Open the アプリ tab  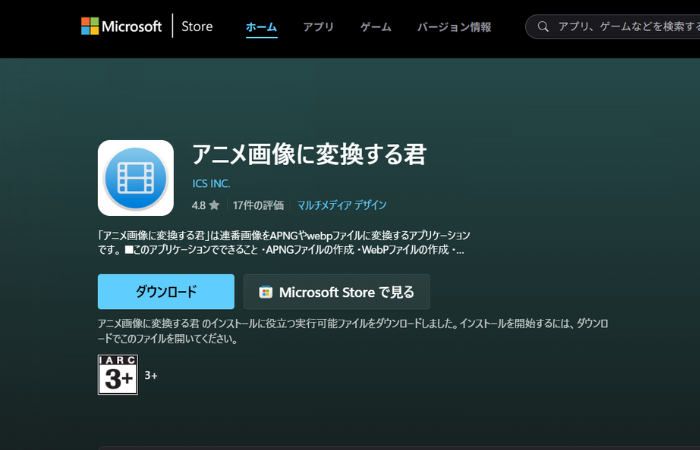(x=318, y=27)
